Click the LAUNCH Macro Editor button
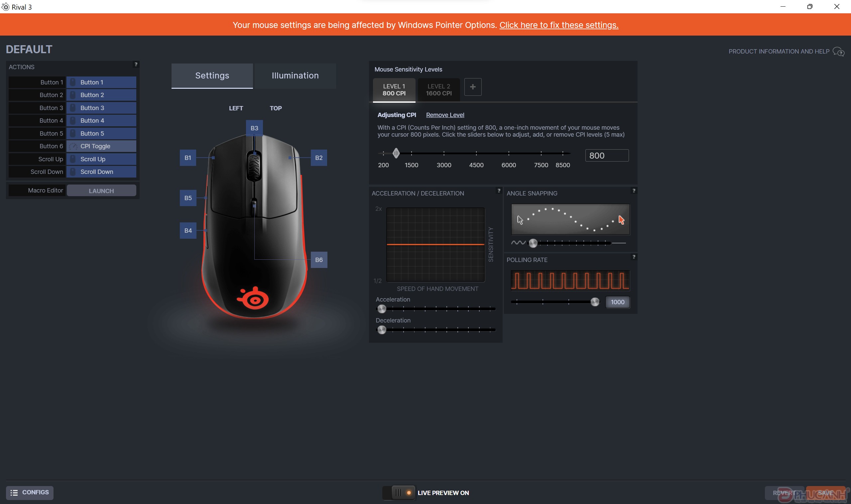Image resolution: width=851 pixels, height=504 pixels. pyautogui.click(x=101, y=191)
